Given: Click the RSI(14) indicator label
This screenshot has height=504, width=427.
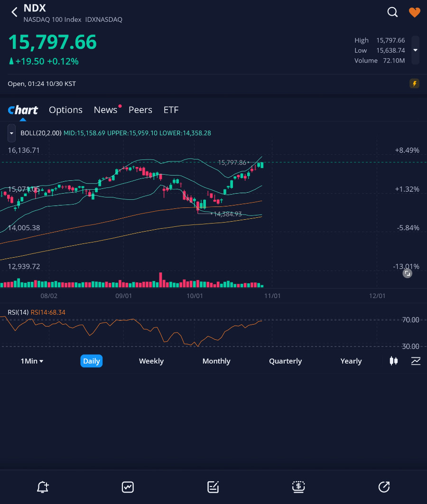Looking at the screenshot, I should pos(19,312).
